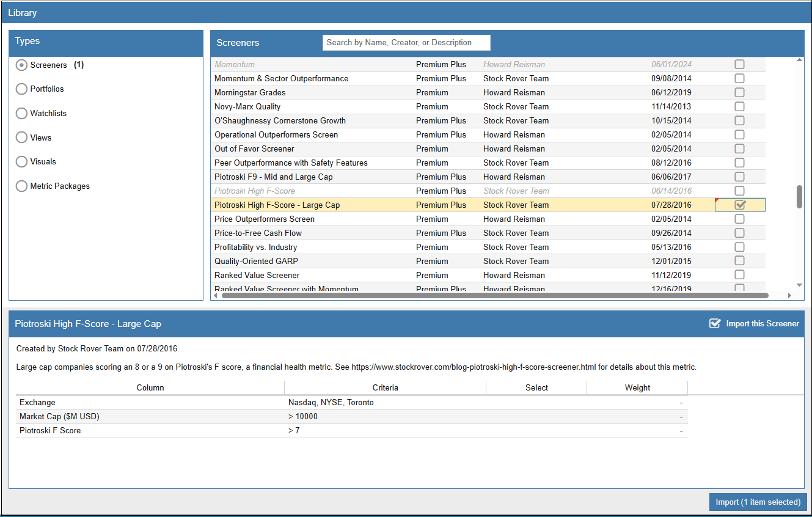Select the Watchlists type option
Viewport: 812px width, 517px height.
22,114
